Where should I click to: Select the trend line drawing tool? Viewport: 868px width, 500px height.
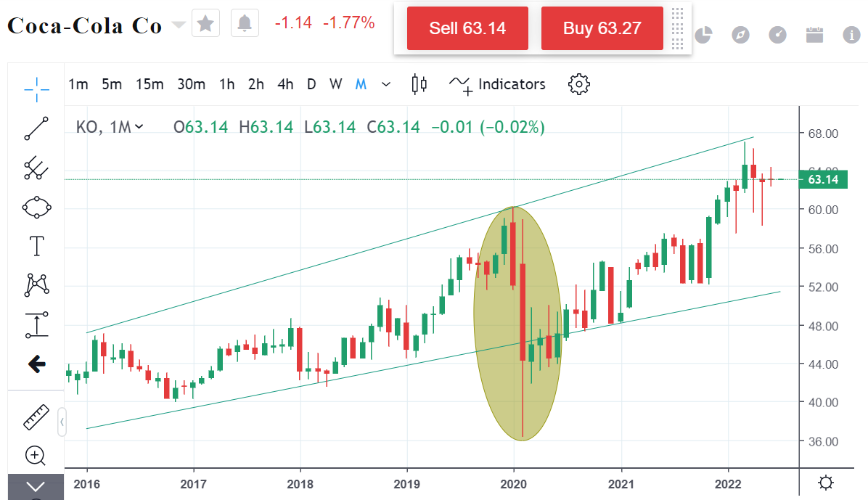[x=36, y=128]
